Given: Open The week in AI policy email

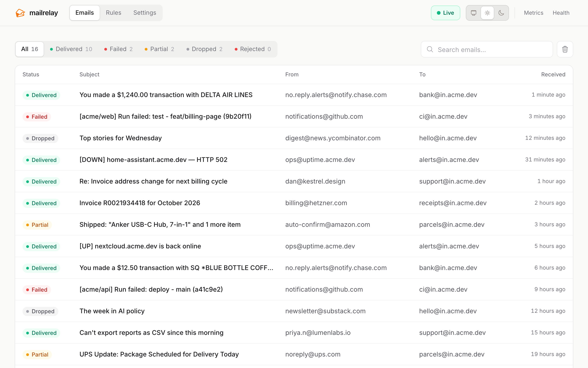Looking at the screenshot, I should point(294,311).
